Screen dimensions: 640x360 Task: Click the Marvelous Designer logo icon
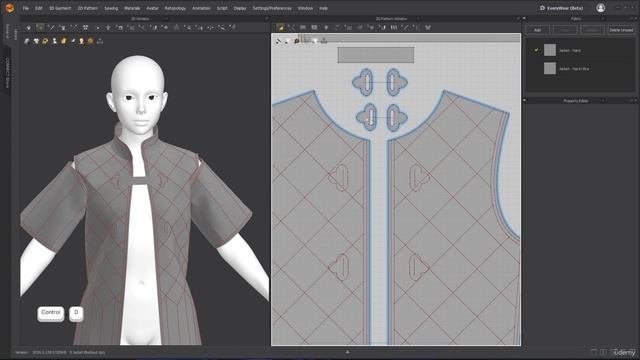[x=9, y=8]
